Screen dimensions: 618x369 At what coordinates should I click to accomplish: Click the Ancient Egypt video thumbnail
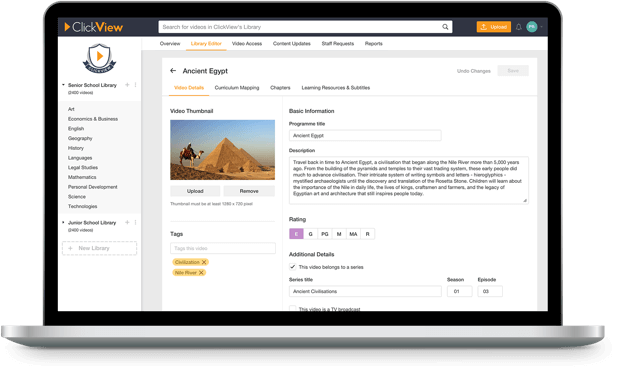coord(222,150)
